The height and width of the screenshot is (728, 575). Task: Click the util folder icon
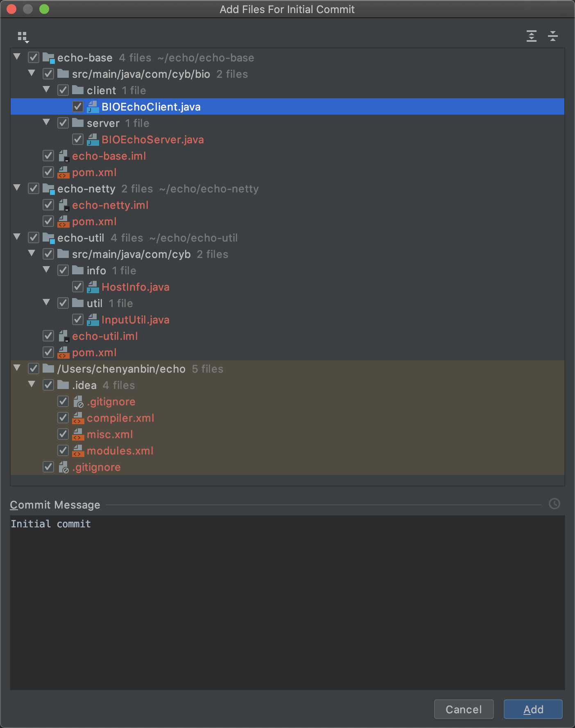78,303
